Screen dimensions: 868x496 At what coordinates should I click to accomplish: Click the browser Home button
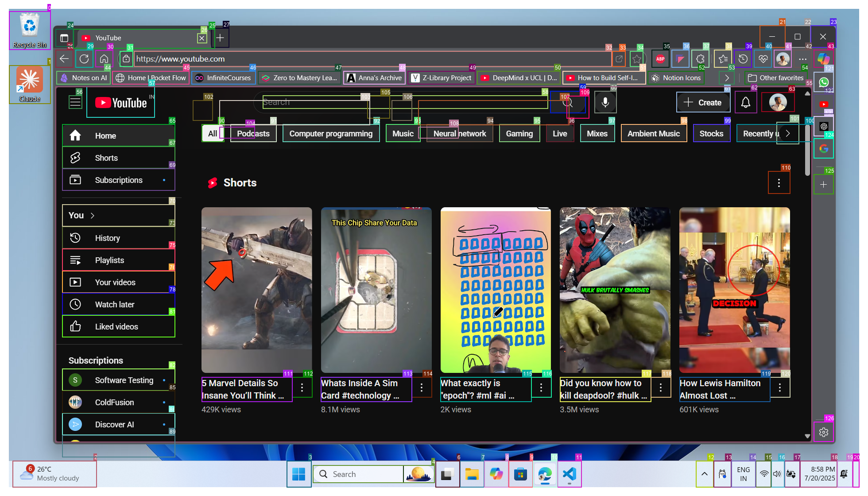click(104, 58)
